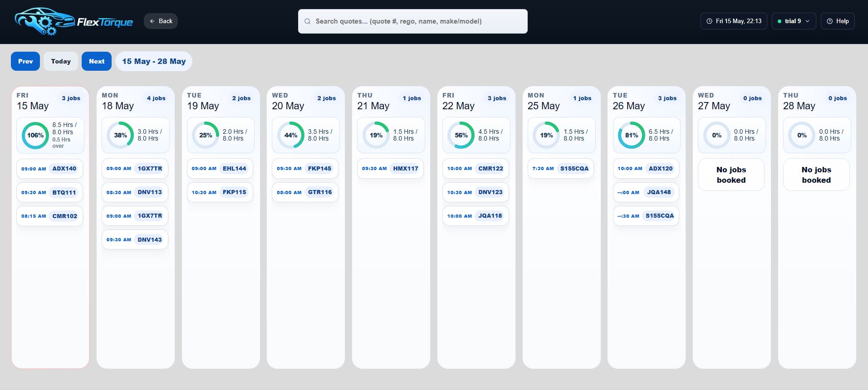Open the ADX140 job at 09:00 AM
Screen dimensions: 868x390
click(x=49, y=169)
